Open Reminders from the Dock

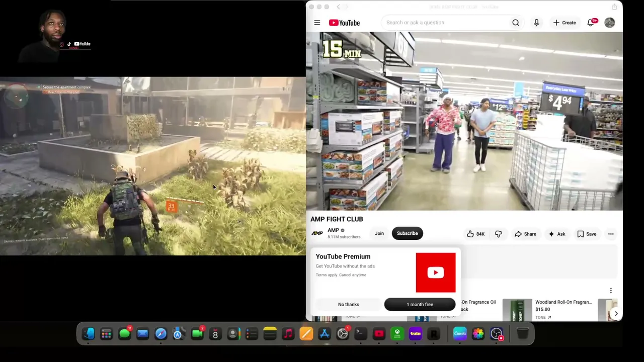pos(252,333)
